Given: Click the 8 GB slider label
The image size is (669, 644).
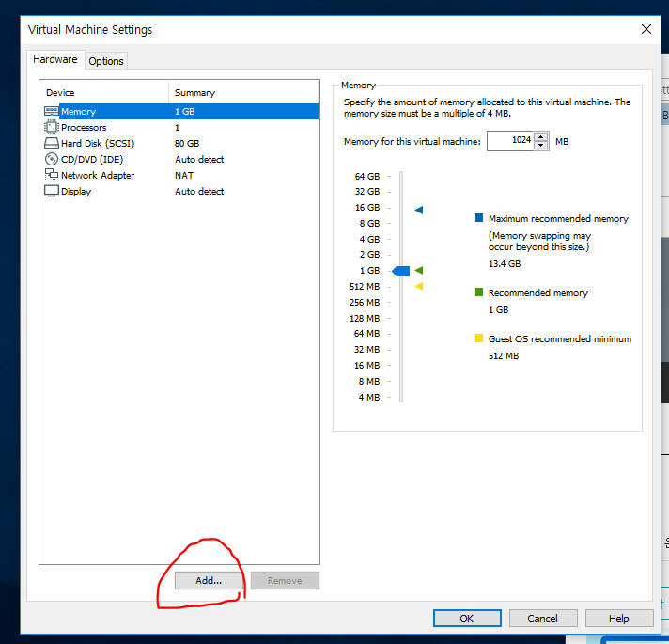Looking at the screenshot, I should pyautogui.click(x=369, y=223).
